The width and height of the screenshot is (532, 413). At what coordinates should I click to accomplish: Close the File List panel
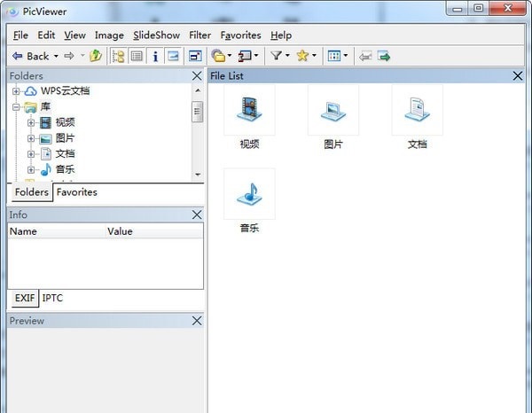click(518, 76)
